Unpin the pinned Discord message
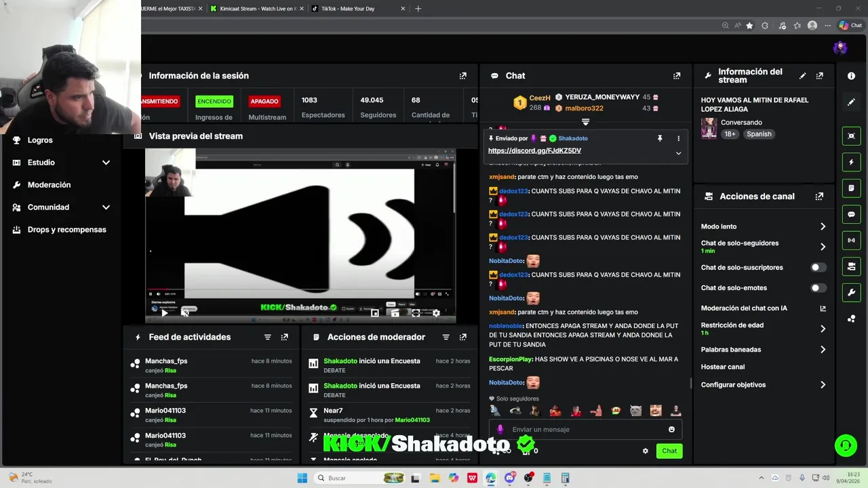Viewport: 868px width, 488px height. 660,138
